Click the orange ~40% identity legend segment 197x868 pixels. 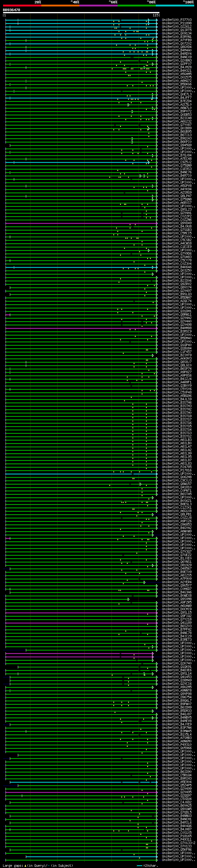(60, 6)
